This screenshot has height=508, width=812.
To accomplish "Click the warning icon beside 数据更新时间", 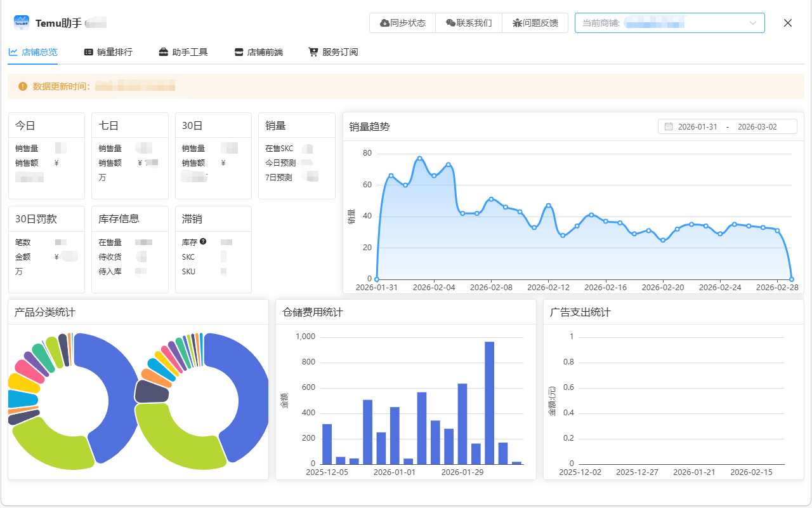I will [23, 86].
